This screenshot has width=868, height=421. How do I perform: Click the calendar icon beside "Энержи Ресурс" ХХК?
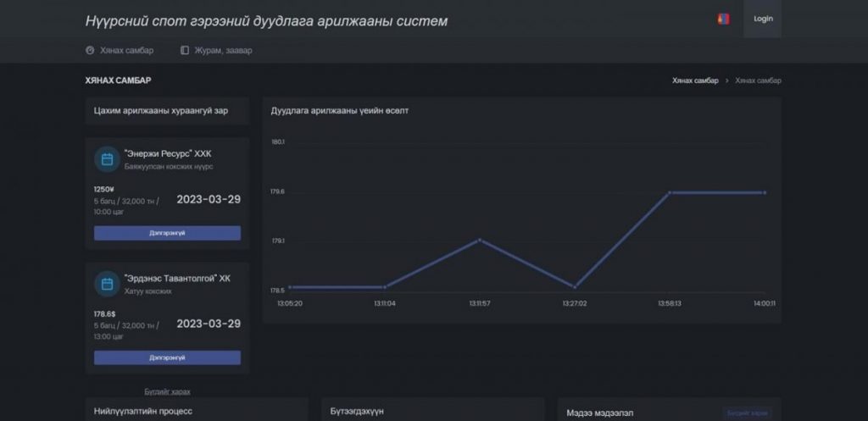tap(107, 159)
